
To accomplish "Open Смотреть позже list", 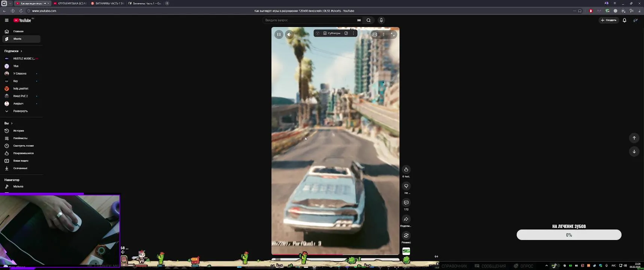I will coord(21,146).
